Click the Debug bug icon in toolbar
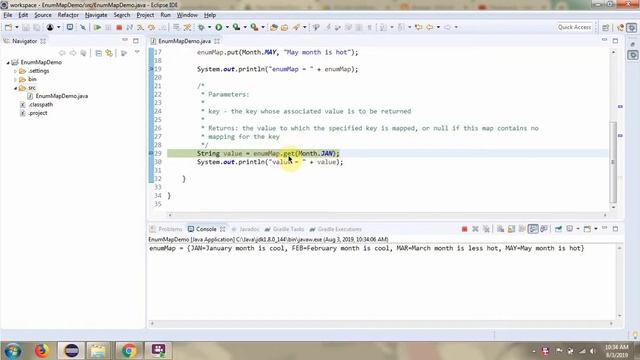The image size is (640, 360). pyautogui.click(x=201, y=27)
